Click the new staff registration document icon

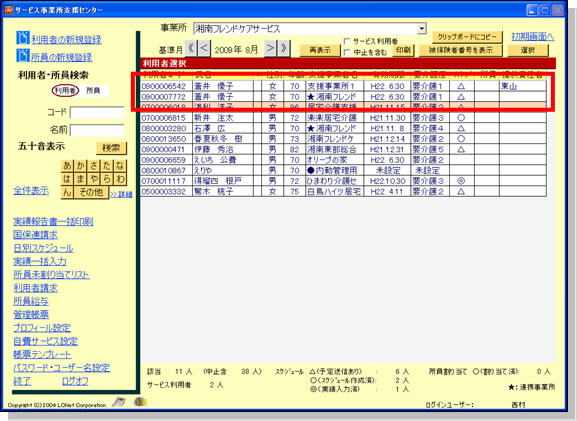[22, 55]
